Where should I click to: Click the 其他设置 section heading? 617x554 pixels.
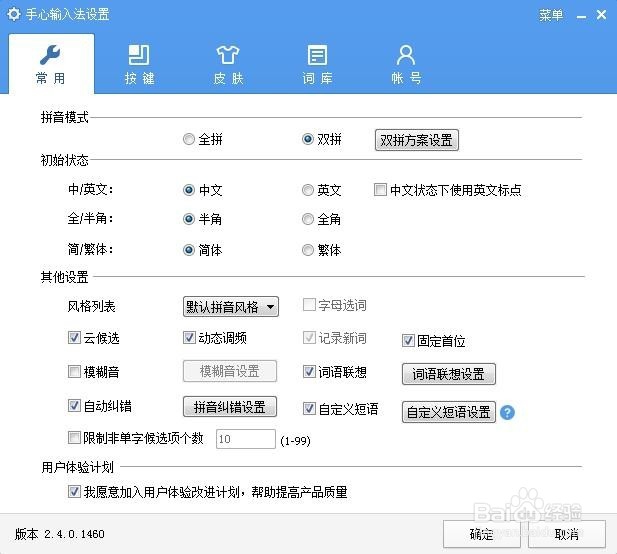tap(65, 277)
